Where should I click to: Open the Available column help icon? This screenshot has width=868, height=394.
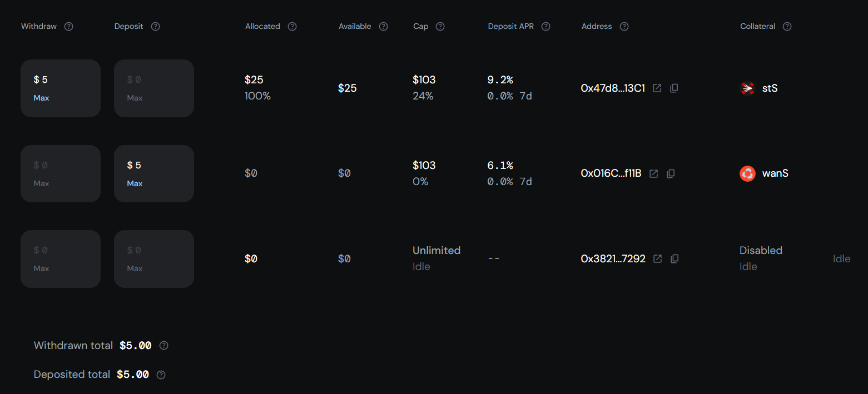[x=383, y=26]
